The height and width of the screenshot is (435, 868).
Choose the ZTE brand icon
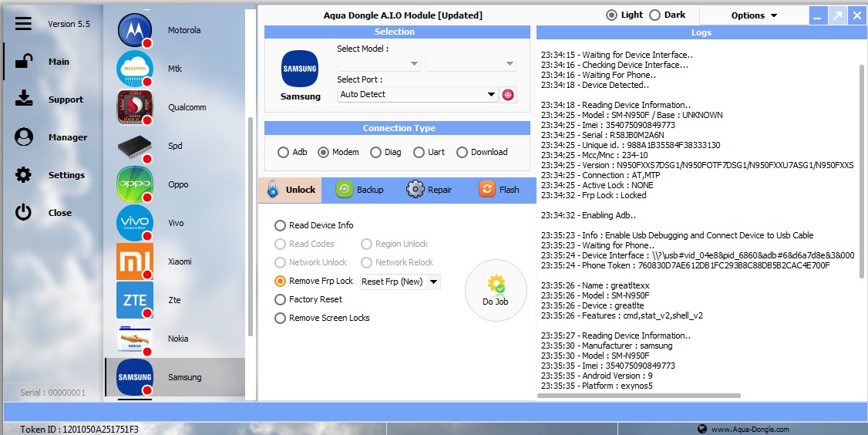point(135,300)
